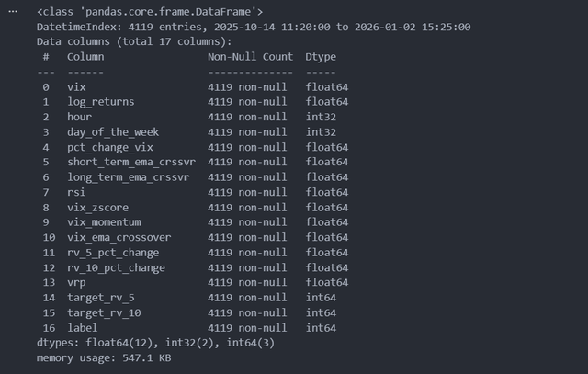The width and height of the screenshot is (588, 374).
Task: Select 'rv_5_pct_change' column name
Action: [x=113, y=253]
